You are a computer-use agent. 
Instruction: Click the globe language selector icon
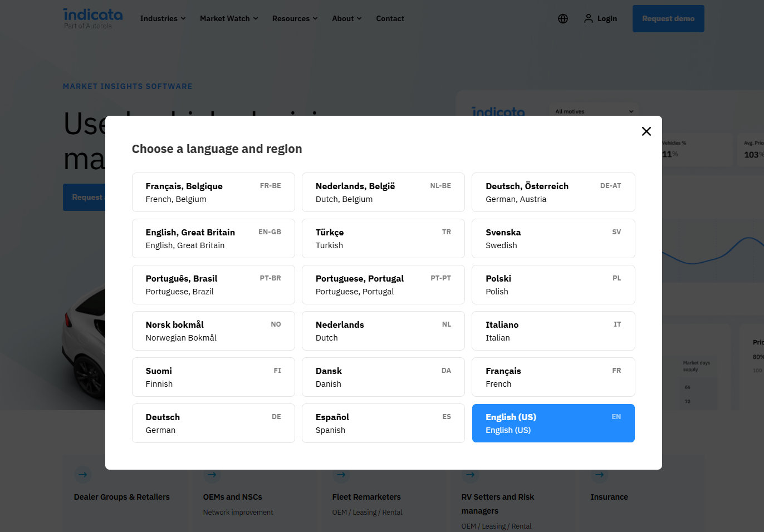coord(563,19)
